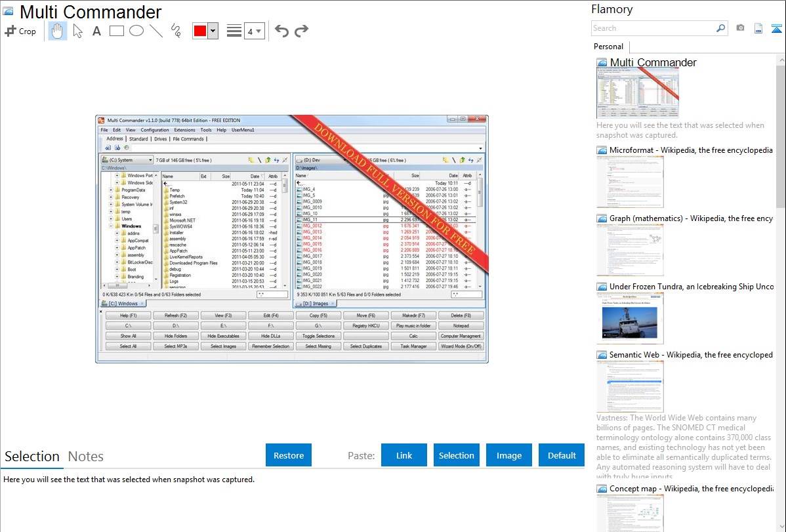Switch to the Notes tab
Image resolution: width=786 pixels, height=532 pixels.
[x=86, y=457]
